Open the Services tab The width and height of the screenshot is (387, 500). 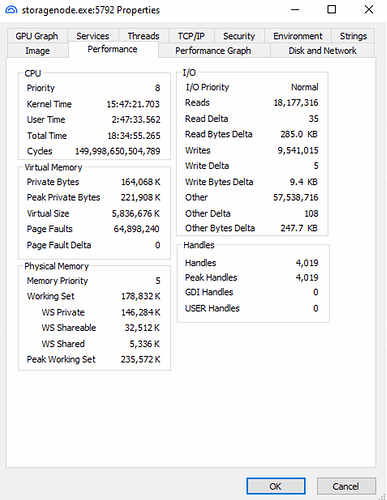(x=93, y=36)
